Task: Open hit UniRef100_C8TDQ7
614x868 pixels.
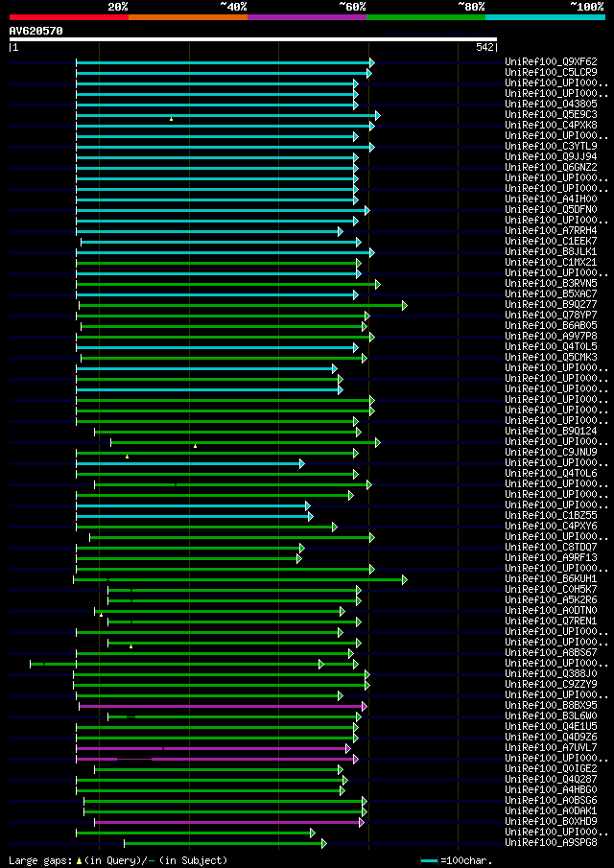Action: click(551, 547)
